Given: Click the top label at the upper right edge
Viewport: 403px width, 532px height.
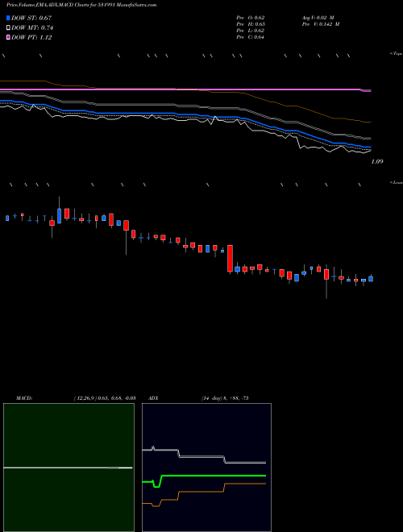Looking at the screenshot, I should (x=397, y=54).
